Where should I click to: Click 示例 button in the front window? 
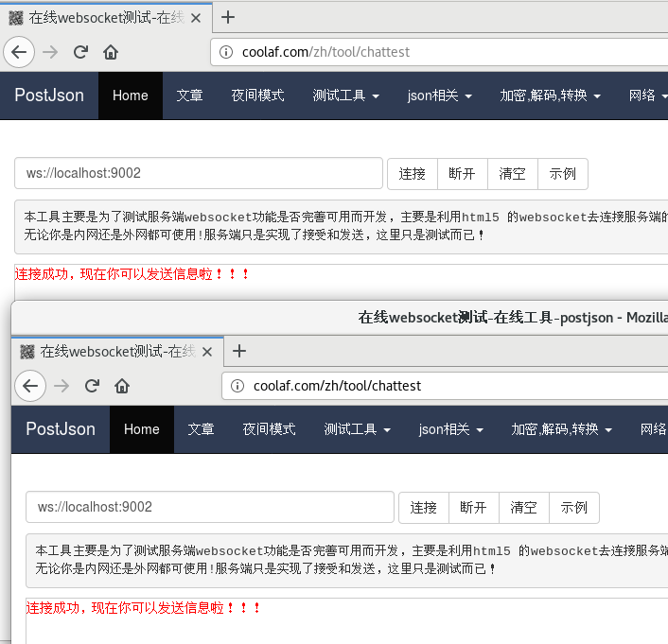click(x=574, y=508)
